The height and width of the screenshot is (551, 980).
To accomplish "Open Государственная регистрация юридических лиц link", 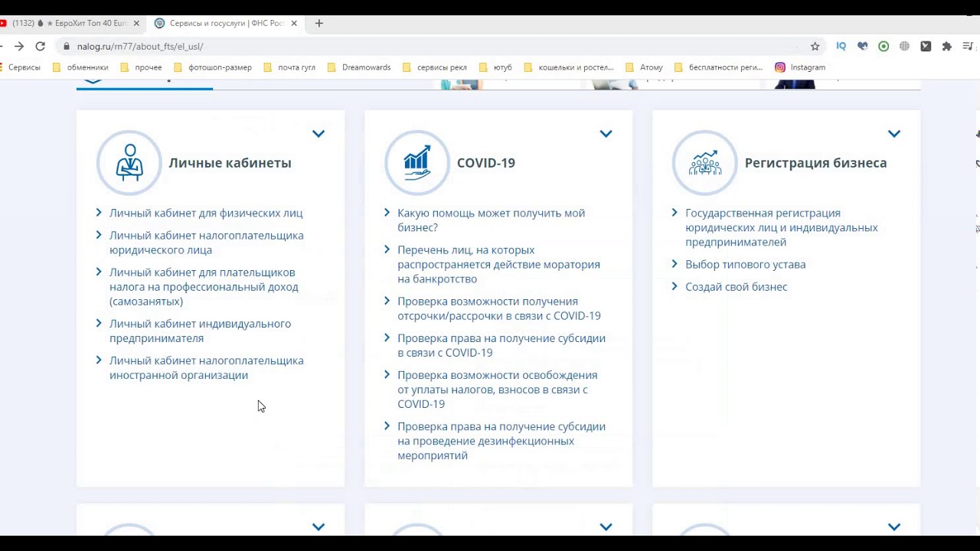I will tap(782, 228).
